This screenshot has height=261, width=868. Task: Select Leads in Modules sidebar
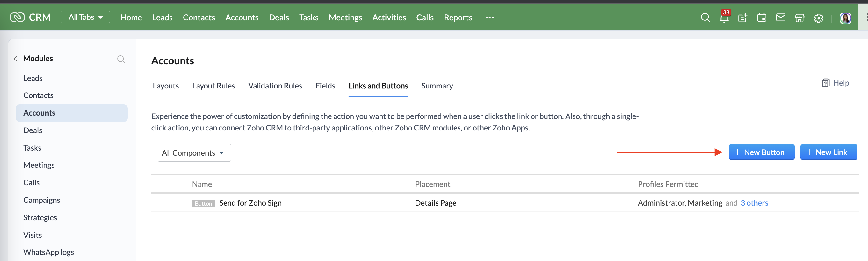pos(33,78)
